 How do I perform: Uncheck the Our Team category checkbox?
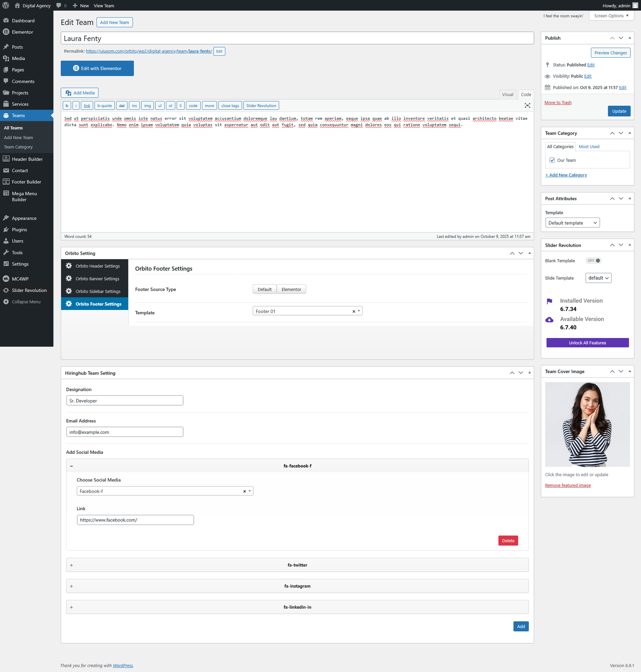(552, 160)
